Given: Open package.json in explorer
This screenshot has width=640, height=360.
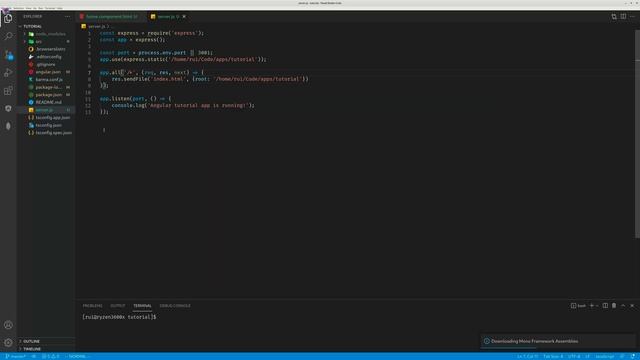Looking at the screenshot, I should pyautogui.click(x=47, y=95).
